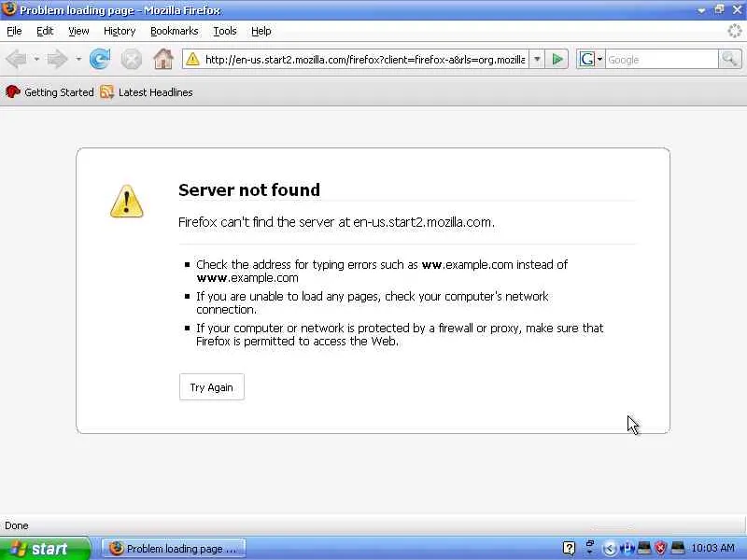Image resolution: width=747 pixels, height=560 pixels.
Task: Click the taskbar clock showing 10:03 AM
Action: pos(713,548)
